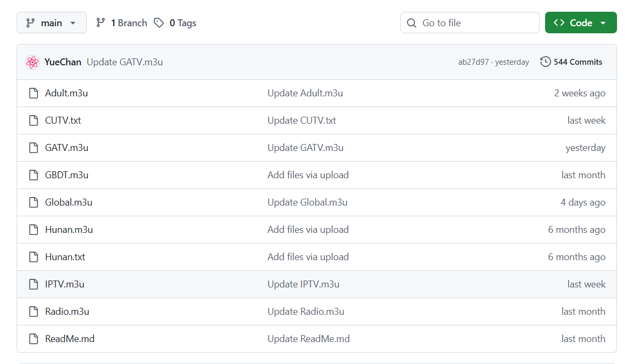625x364 pixels.
Task: View the 1 Branch list
Action: (x=128, y=23)
